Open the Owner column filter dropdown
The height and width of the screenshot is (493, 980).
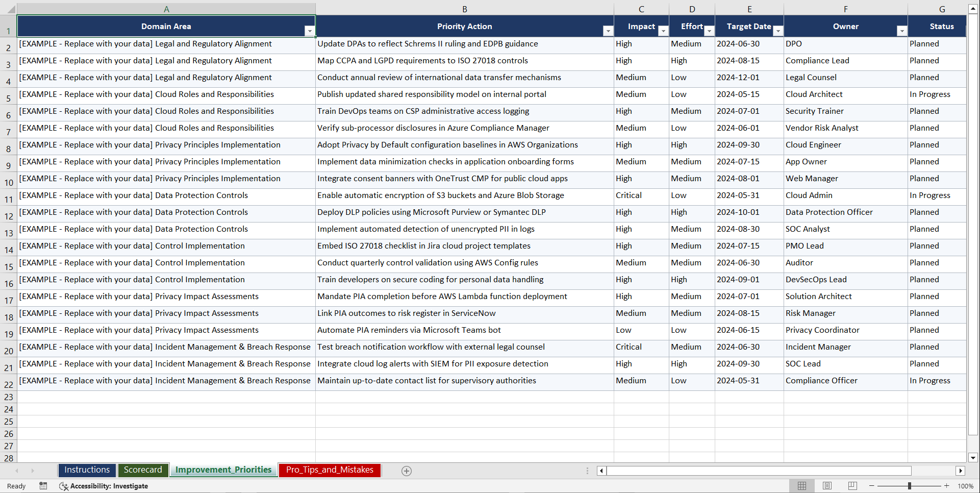[x=902, y=31]
